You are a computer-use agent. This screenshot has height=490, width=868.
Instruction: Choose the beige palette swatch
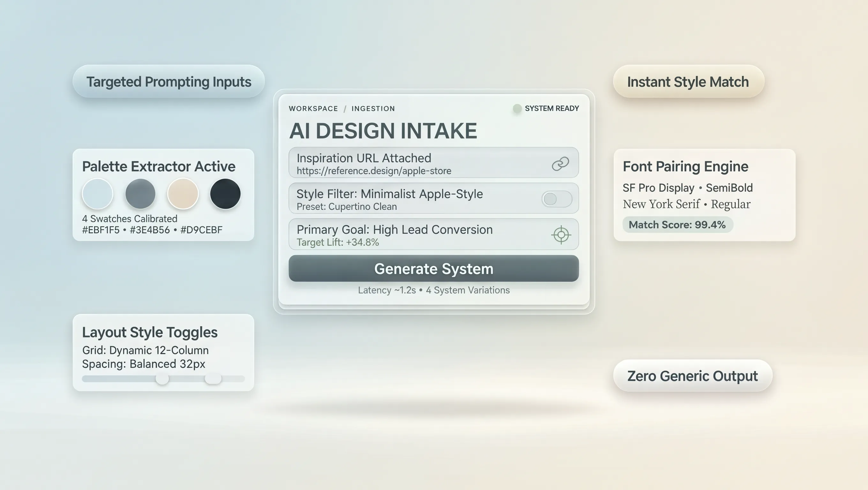coord(183,194)
